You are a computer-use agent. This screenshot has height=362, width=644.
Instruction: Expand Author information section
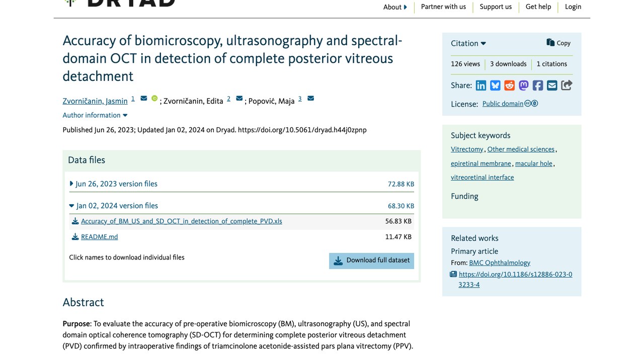point(95,115)
